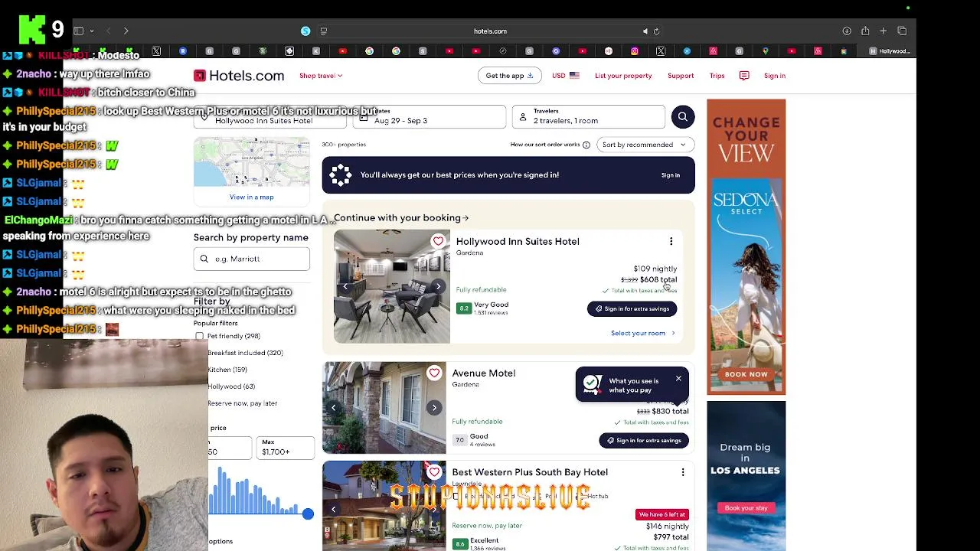This screenshot has width=980, height=551.
Task: Expand the Shop travel dropdown
Action: click(321, 76)
